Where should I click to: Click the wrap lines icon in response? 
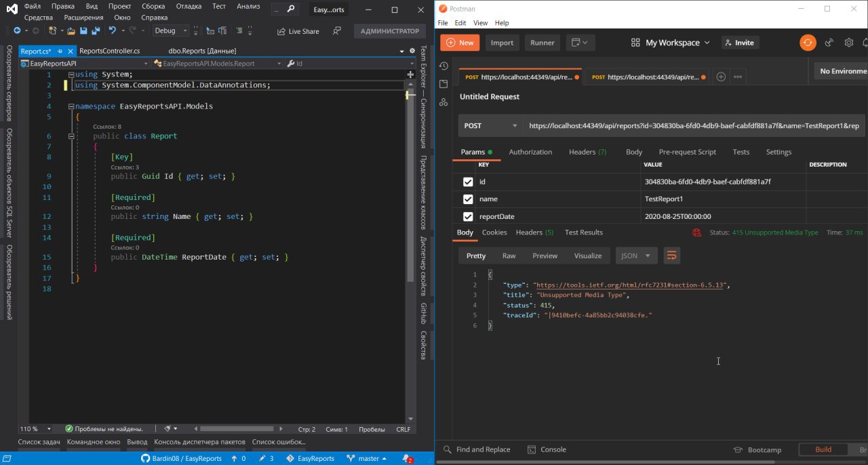(x=671, y=256)
